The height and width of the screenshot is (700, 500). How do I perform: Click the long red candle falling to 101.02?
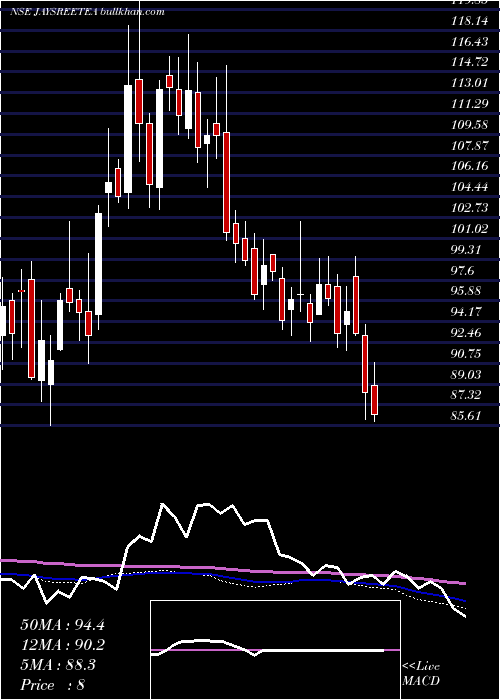tap(226, 182)
